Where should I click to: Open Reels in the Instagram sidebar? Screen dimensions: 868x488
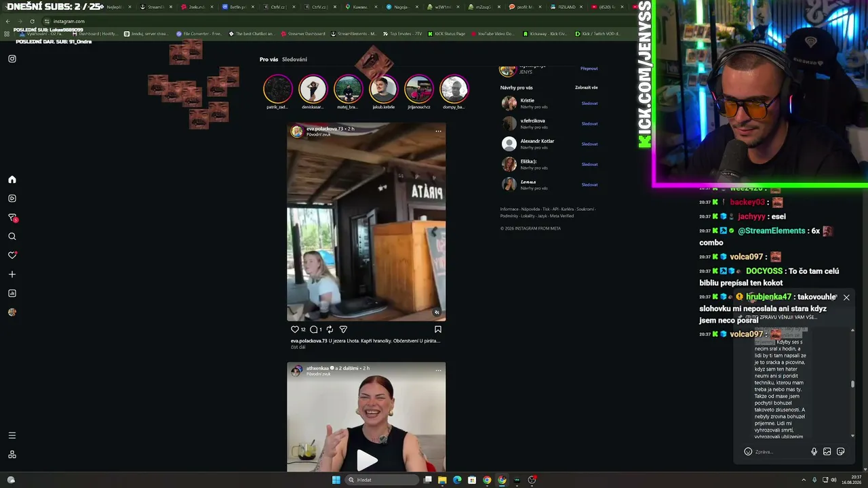tap(12, 199)
